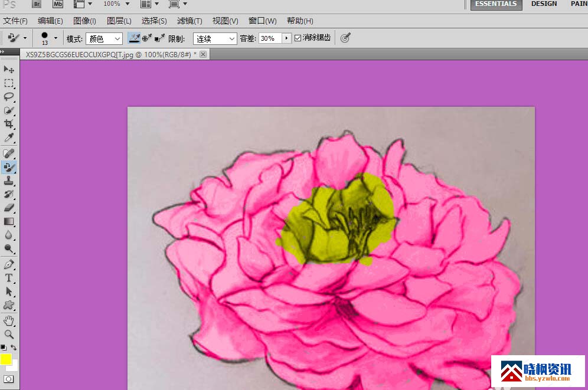Select the Rectangular Marquee tool
This screenshot has height=390, width=588.
(9, 83)
